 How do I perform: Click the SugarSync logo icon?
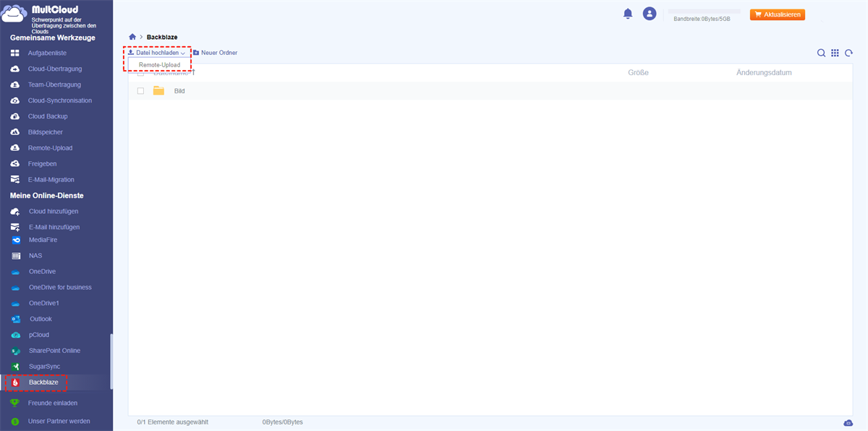pyautogui.click(x=16, y=367)
